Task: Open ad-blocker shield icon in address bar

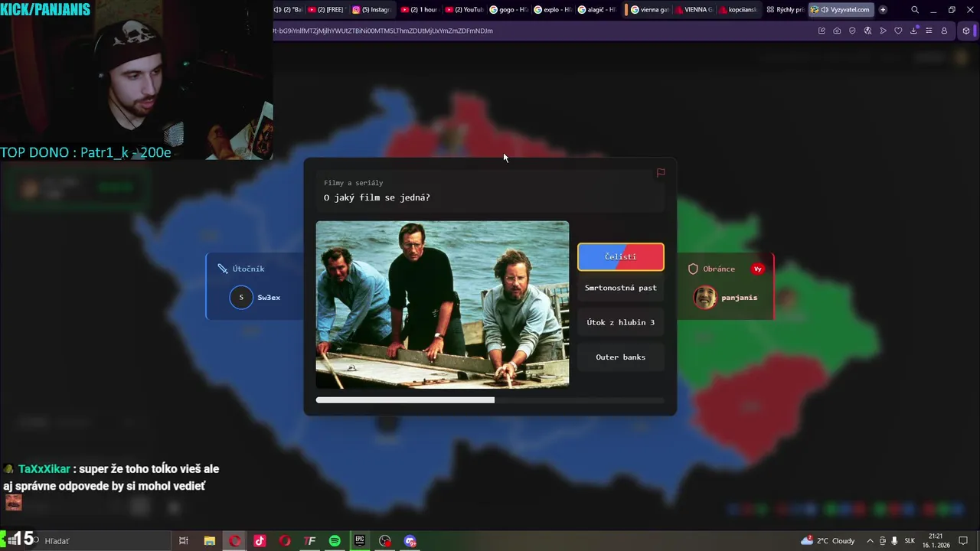Action: (852, 31)
